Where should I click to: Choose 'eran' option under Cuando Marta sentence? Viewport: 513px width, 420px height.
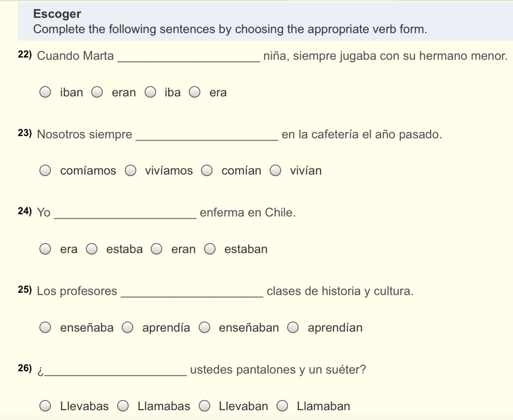tap(97, 92)
